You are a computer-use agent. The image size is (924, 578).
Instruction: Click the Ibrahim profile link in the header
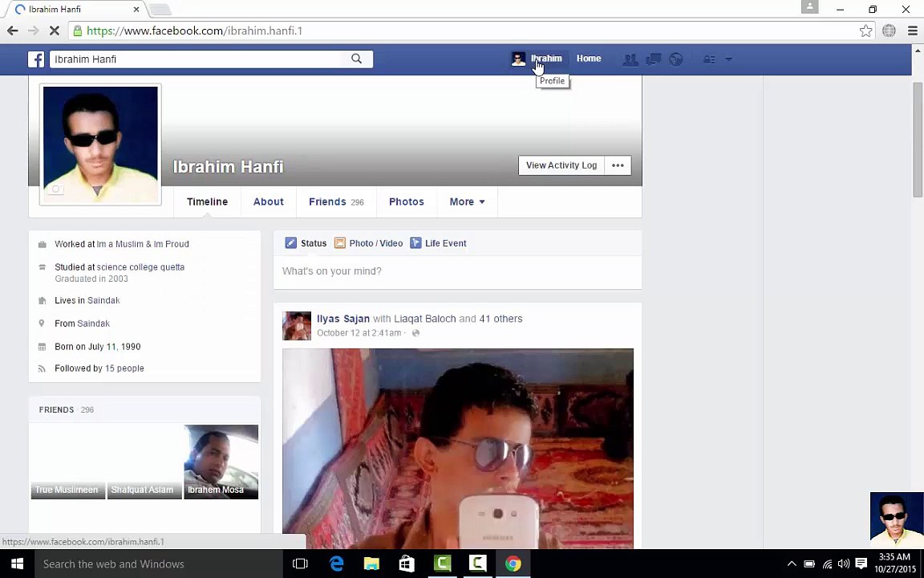pyautogui.click(x=546, y=59)
